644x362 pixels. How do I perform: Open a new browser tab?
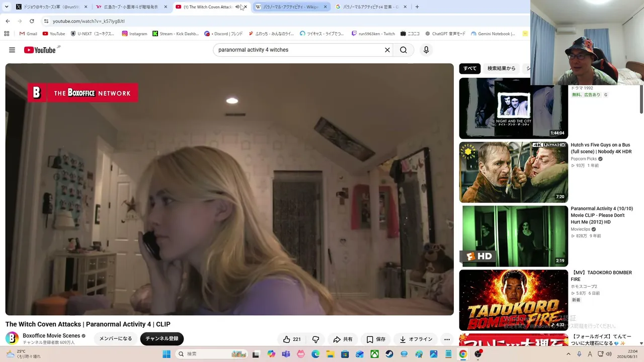(417, 7)
